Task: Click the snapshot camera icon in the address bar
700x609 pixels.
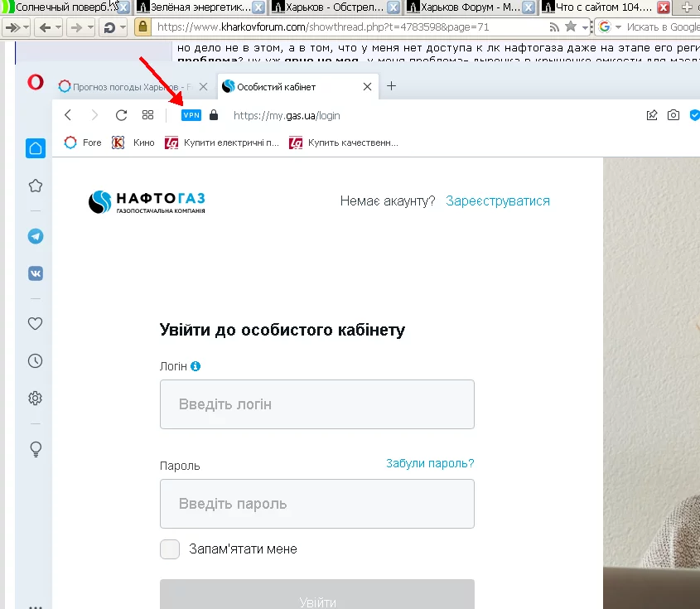Action: [x=673, y=115]
